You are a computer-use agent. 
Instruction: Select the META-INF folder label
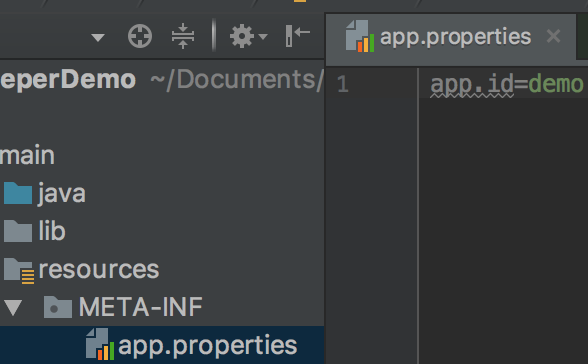[x=141, y=307]
